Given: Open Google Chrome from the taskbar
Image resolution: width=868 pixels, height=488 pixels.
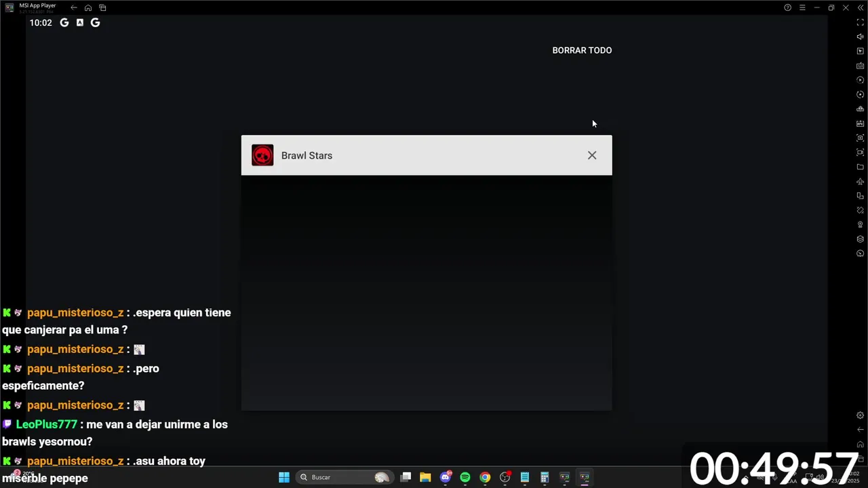Looking at the screenshot, I should coord(485,477).
